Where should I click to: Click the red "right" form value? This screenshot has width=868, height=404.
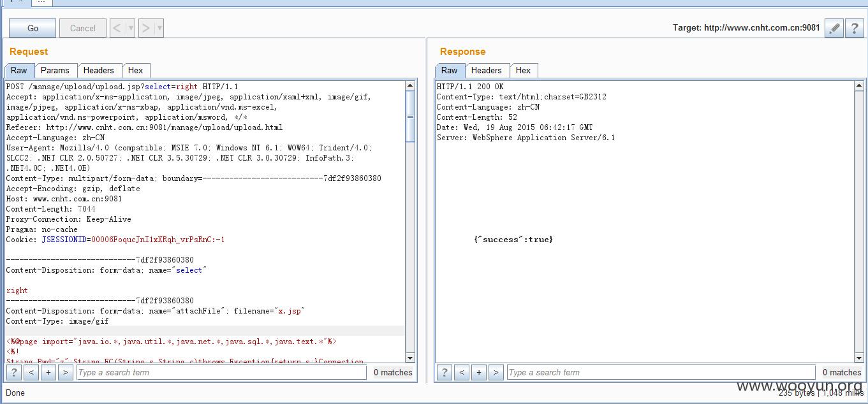[x=17, y=291]
